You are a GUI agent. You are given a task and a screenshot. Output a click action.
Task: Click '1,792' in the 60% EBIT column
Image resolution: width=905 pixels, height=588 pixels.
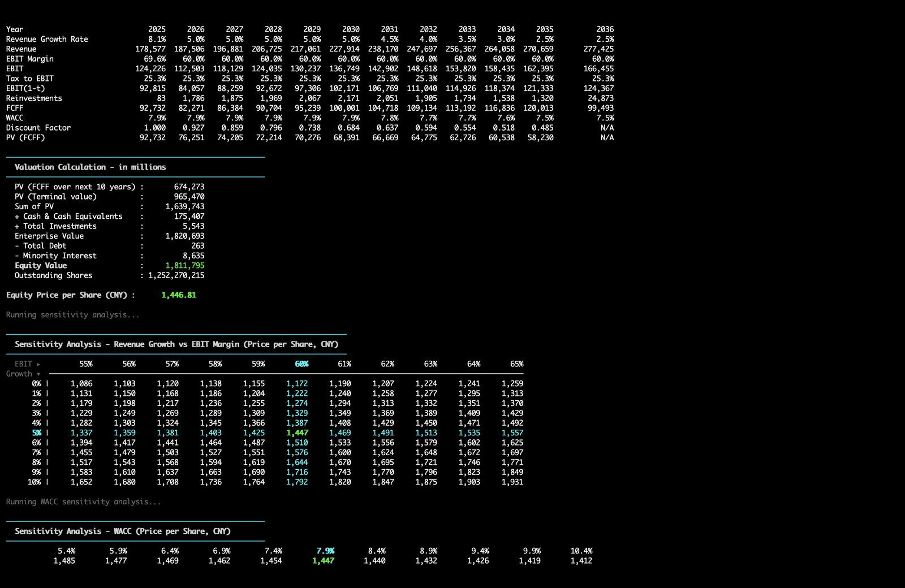[297, 482]
